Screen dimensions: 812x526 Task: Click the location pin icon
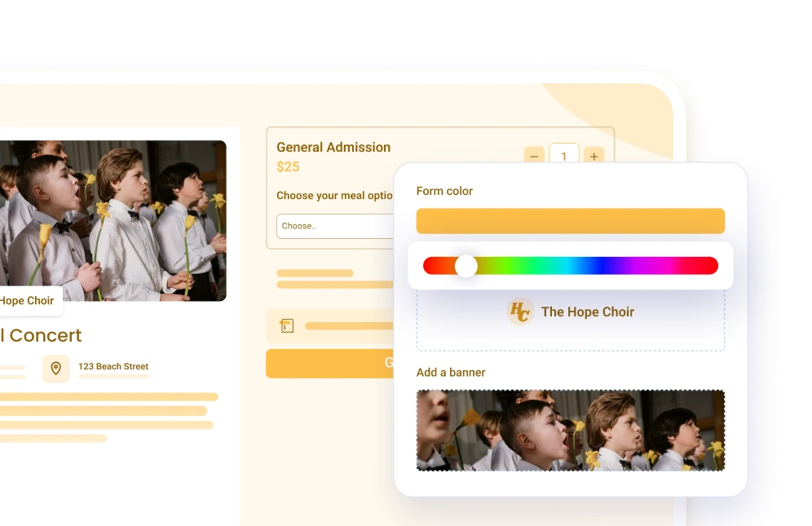click(x=56, y=369)
